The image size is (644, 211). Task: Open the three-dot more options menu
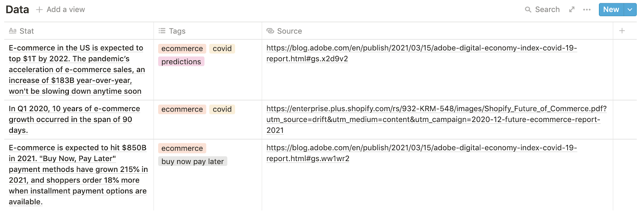coord(587,10)
